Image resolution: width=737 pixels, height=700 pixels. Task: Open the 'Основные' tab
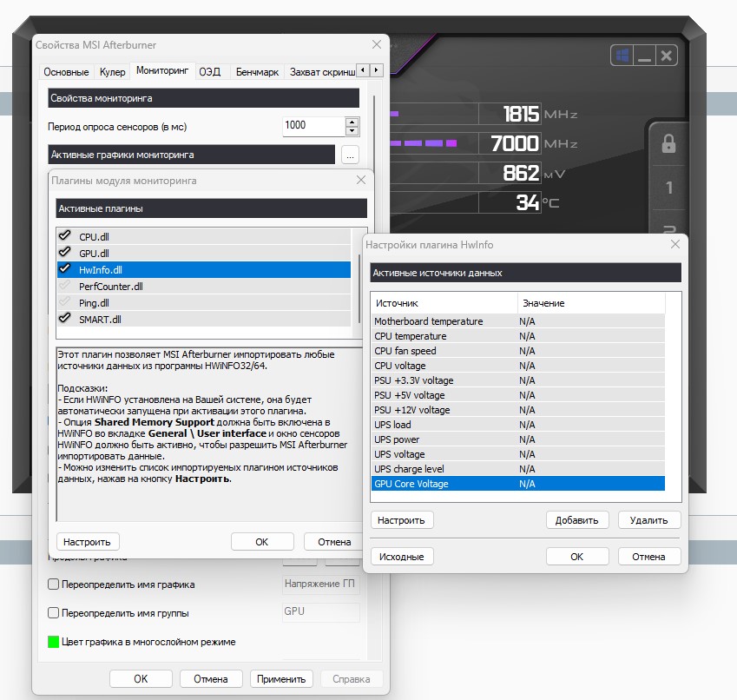coord(66,72)
